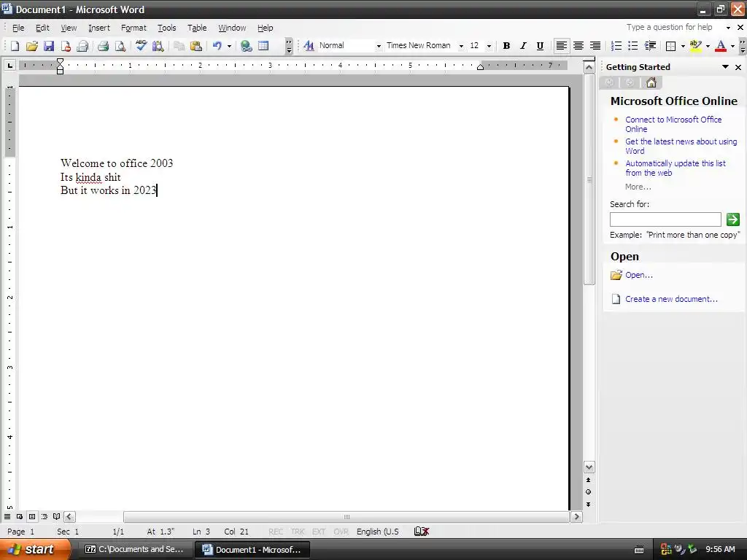Insert Hyperlink globe icon

[x=247, y=46]
